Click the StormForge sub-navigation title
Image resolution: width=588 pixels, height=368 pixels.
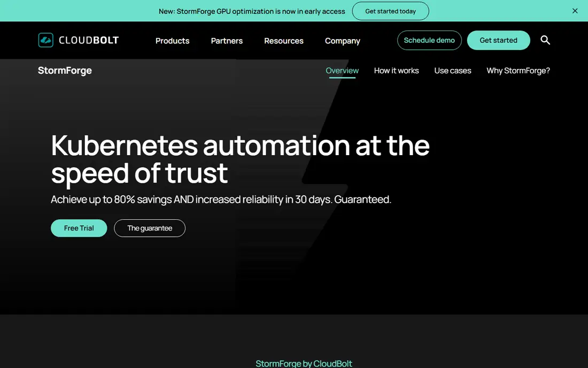[65, 71]
